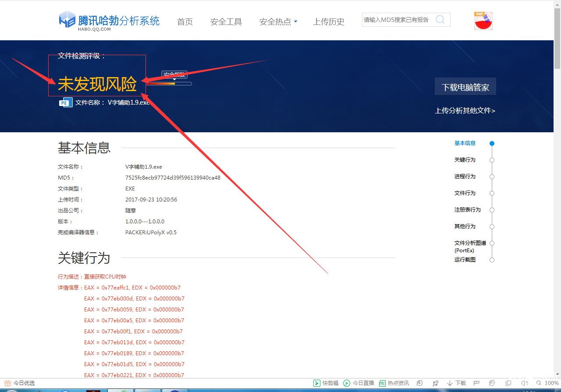Toggle the browser sound mute icon
Screen dimensions: 561x392
(x=525, y=383)
